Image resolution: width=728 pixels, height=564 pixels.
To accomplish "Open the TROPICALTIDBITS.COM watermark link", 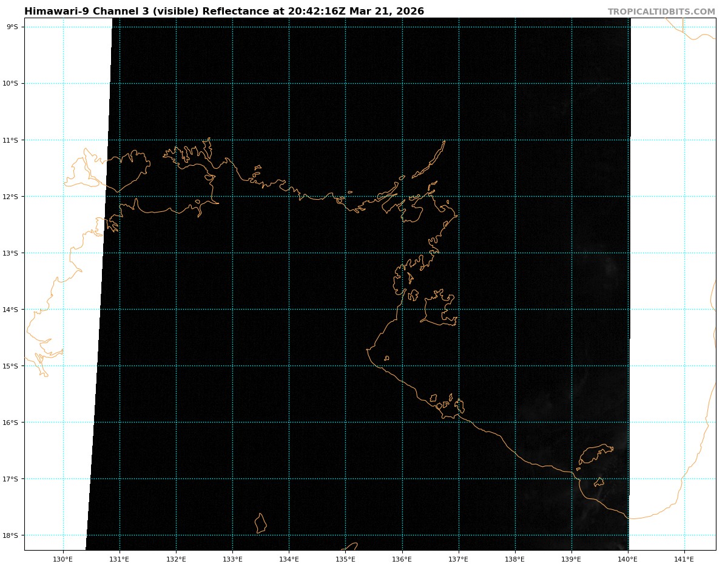I will (661, 12).
